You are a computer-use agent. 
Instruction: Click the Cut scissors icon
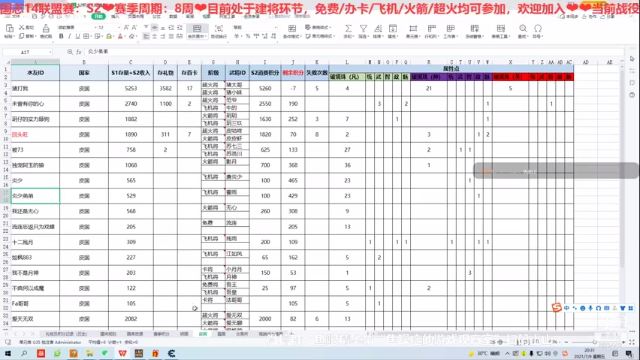[x=21, y=27]
